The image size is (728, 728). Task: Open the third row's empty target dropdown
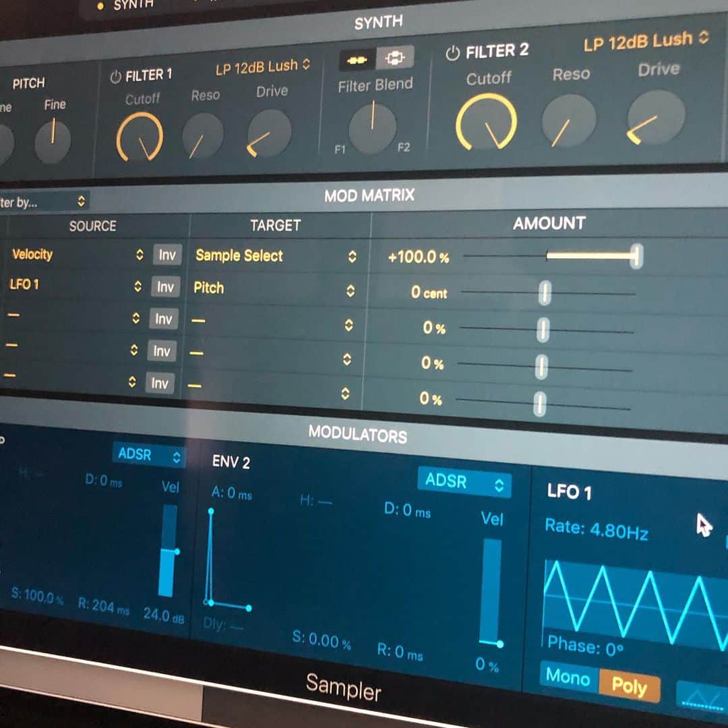[x=273, y=322]
